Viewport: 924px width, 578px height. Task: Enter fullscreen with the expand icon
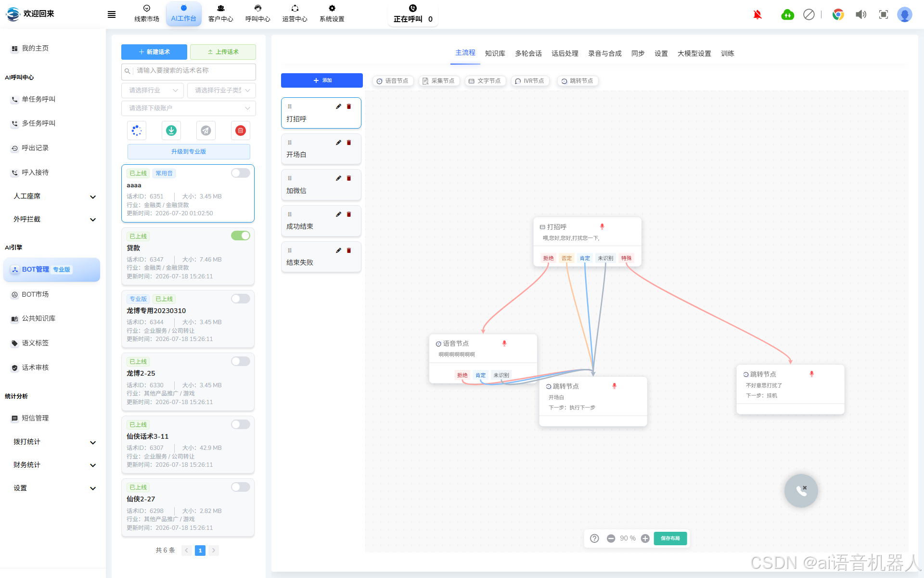pos(884,14)
